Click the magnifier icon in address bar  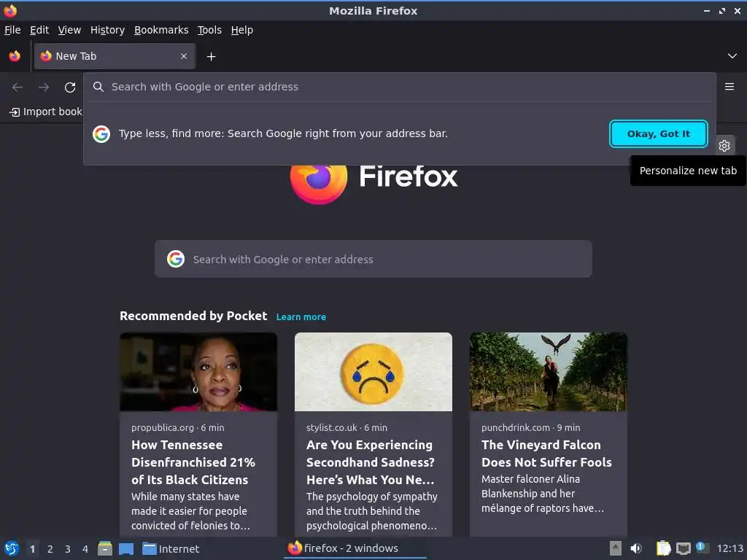[x=98, y=87]
